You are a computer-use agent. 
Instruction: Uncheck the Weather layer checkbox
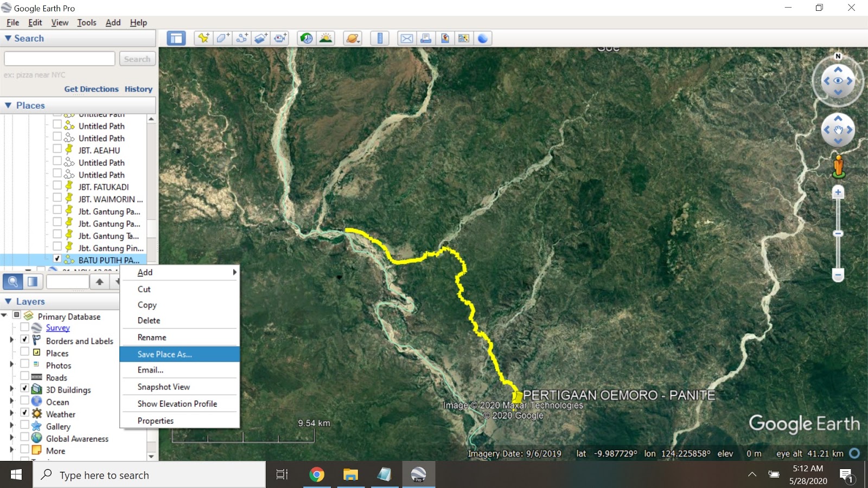(24, 413)
